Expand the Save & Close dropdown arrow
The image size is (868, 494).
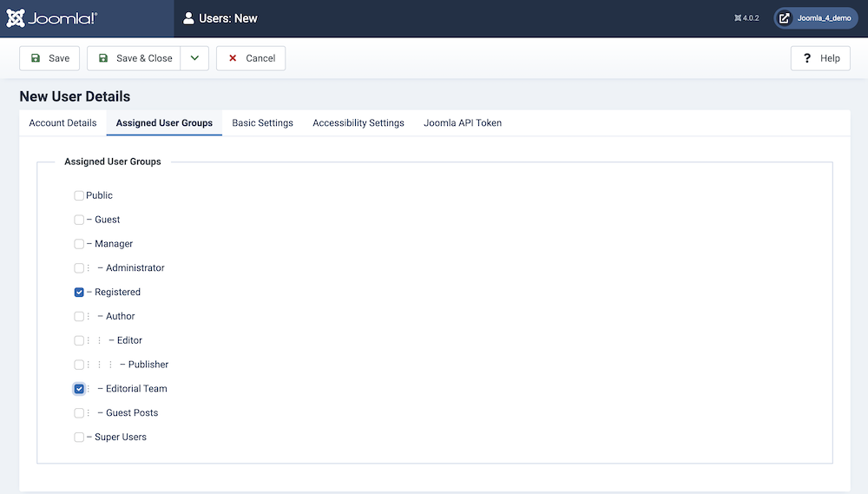coord(194,58)
